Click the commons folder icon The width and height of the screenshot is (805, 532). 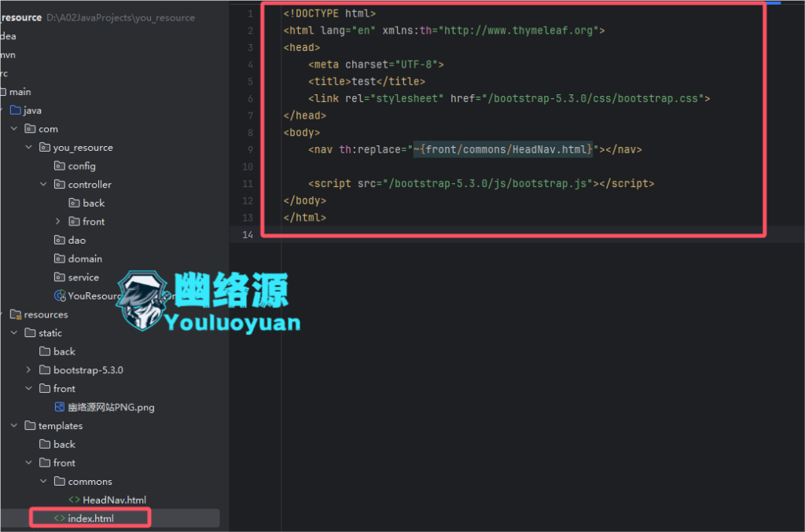pyautogui.click(x=60, y=481)
